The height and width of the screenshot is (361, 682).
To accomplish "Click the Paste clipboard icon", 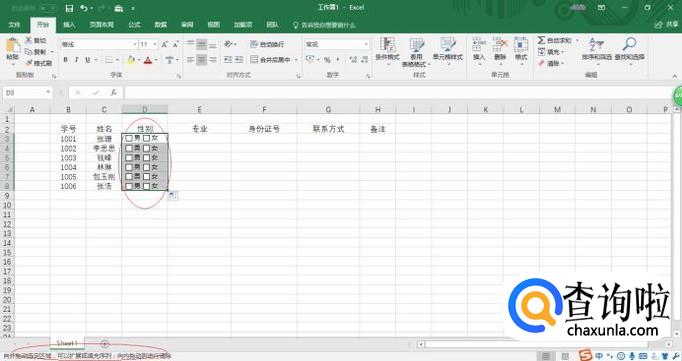I will (x=13, y=46).
